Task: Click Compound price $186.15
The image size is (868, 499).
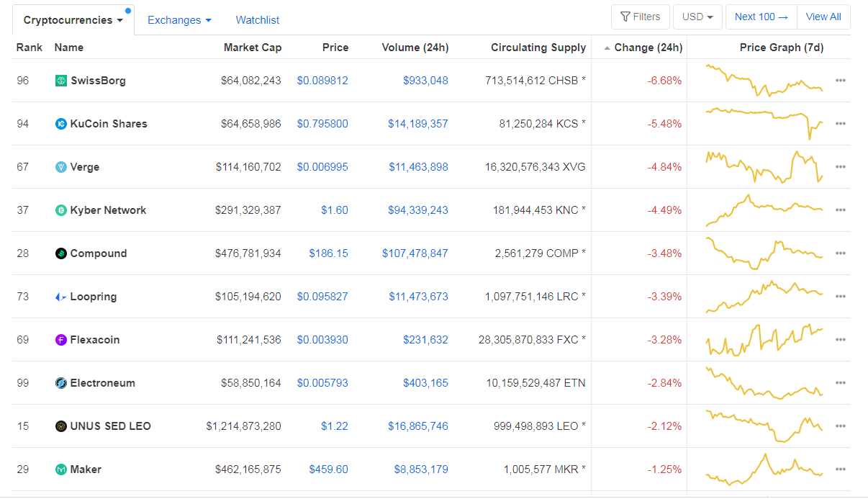Action: pos(329,253)
